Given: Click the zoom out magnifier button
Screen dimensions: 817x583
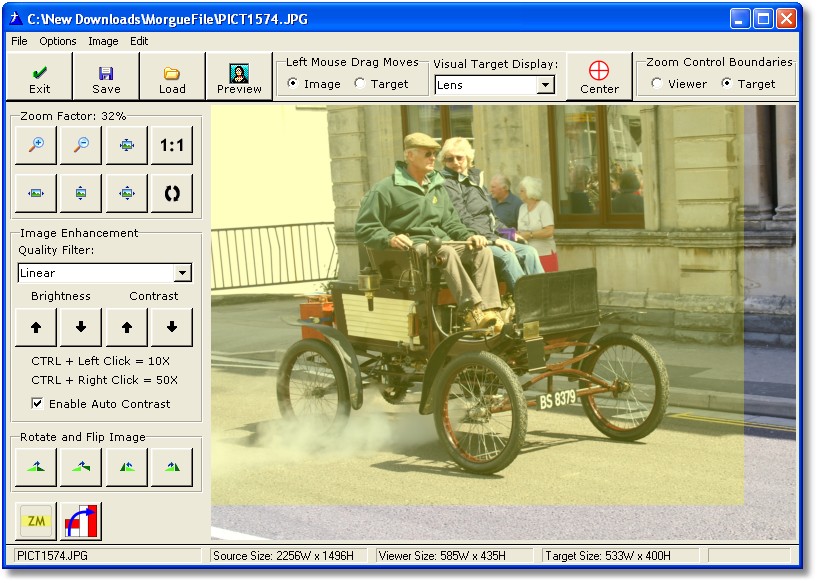Looking at the screenshot, I should pyautogui.click(x=81, y=145).
